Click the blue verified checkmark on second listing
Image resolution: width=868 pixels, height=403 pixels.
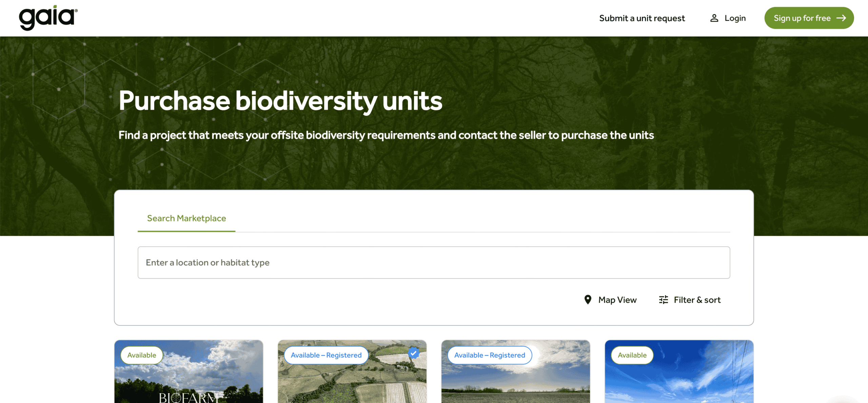click(413, 353)
